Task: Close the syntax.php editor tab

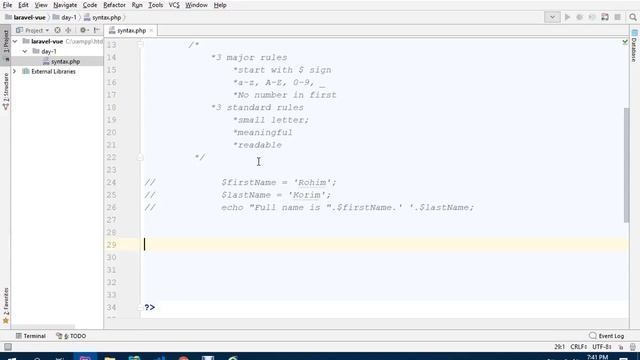Action: tap(151, 31)
